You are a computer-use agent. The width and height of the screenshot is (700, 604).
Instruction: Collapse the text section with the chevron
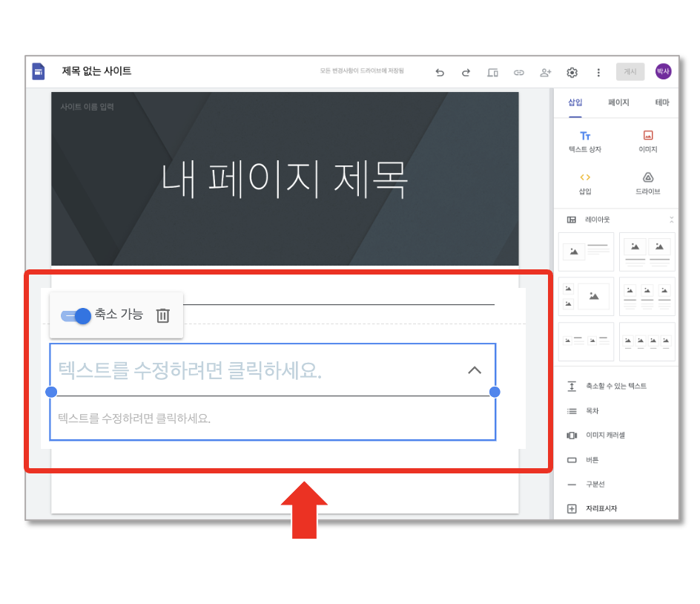[x=475, y=370]
